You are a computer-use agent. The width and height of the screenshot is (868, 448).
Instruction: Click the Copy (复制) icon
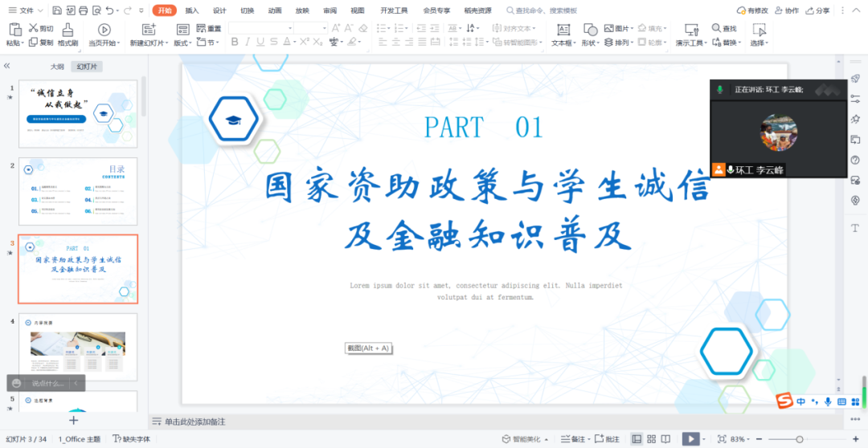point(33,42)
